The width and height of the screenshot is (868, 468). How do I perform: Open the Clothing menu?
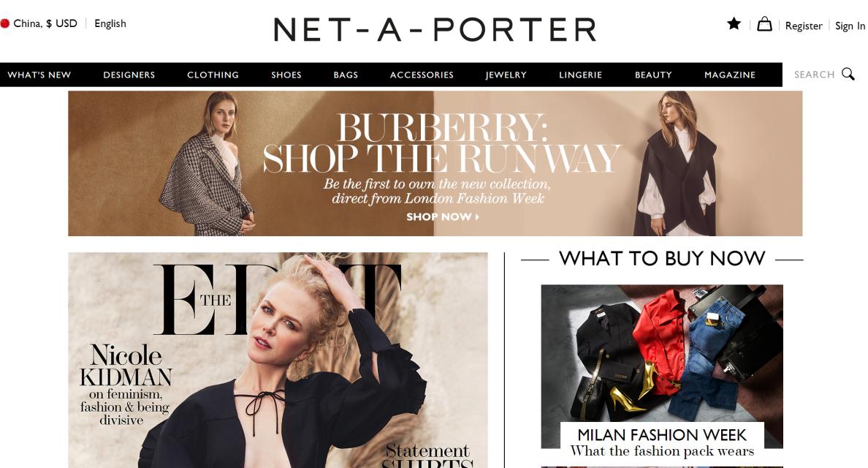[x=213, y=75]
